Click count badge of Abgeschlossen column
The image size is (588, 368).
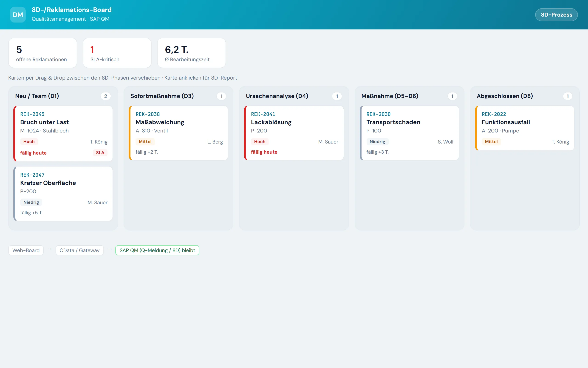click(568, 96)
